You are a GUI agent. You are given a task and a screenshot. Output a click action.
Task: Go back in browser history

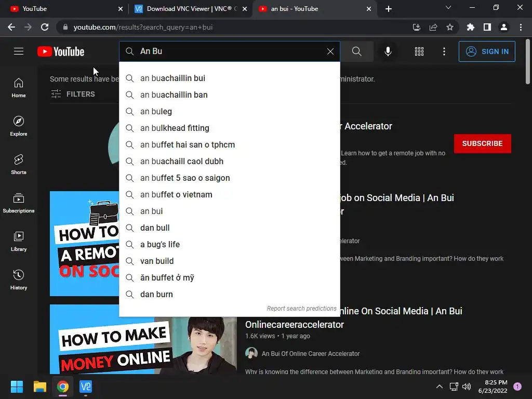click(11, 27)
